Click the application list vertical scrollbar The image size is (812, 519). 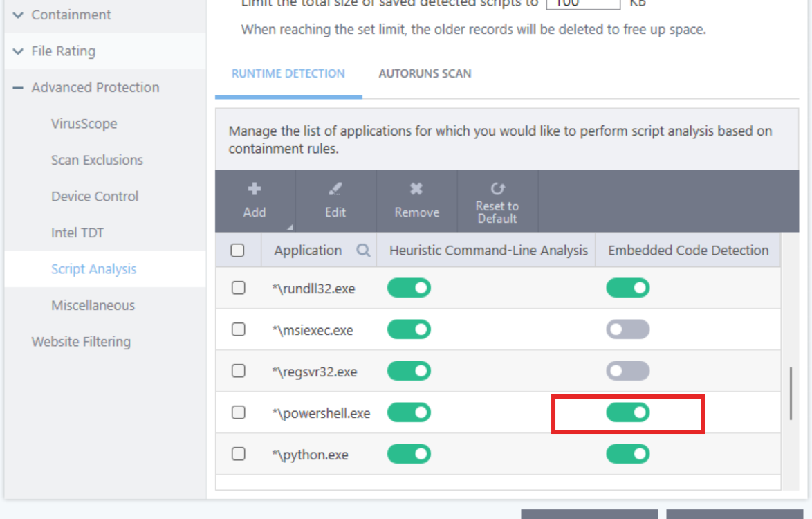pyautogui.click(x=791, y=394)
